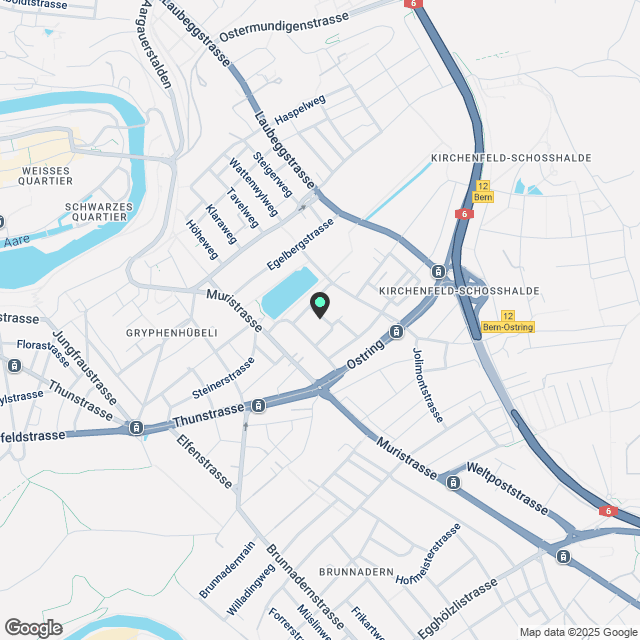Select the Jolimontstrasse street label
Image resolution: width=640 pixels, height=640 pixels.
point(427,385)
